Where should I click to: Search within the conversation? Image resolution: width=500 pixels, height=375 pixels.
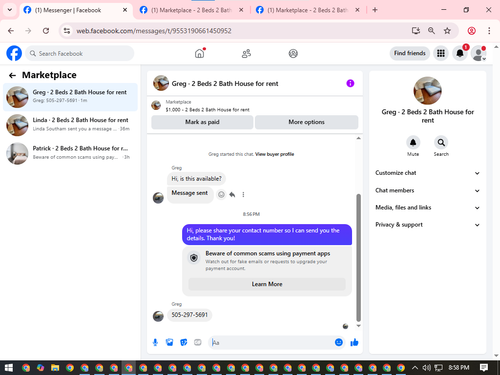click(441, 143)
